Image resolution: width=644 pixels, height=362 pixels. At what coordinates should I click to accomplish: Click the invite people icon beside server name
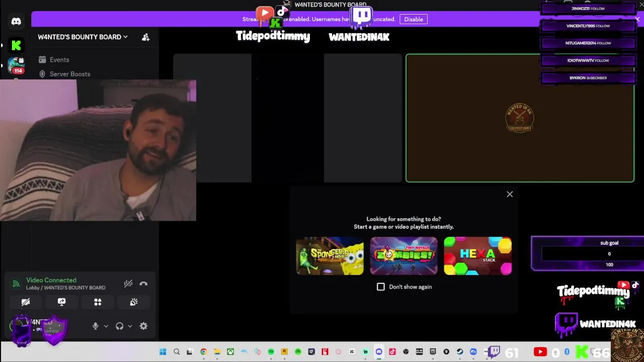(x=145, y=37)
